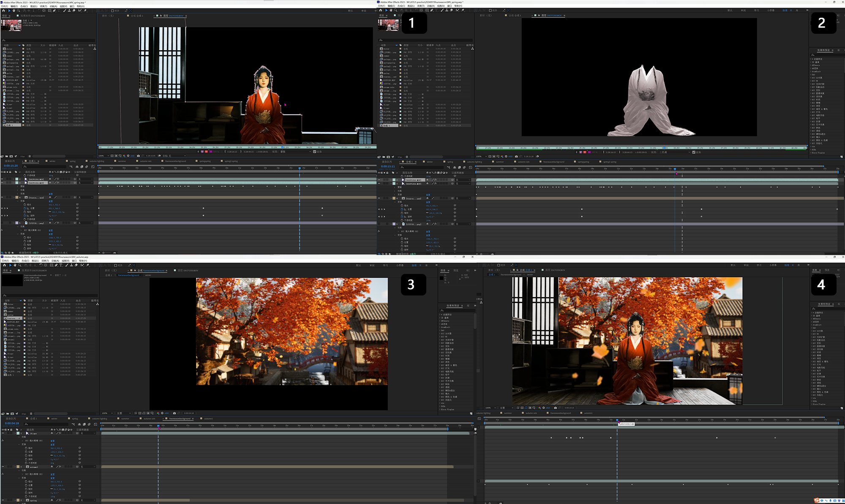
Task: Select the Eraser tool in MV_autumn toolbar
Action: [76, 265]
